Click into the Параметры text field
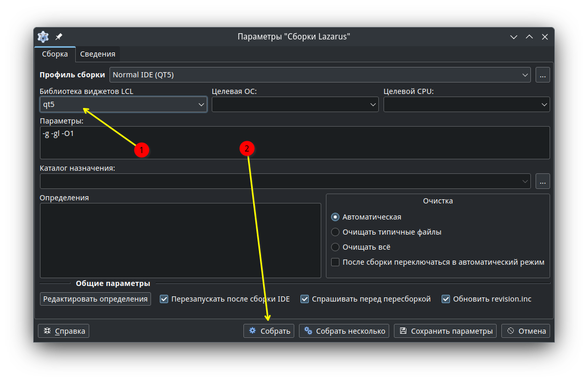588x382 pixels. 295,143
